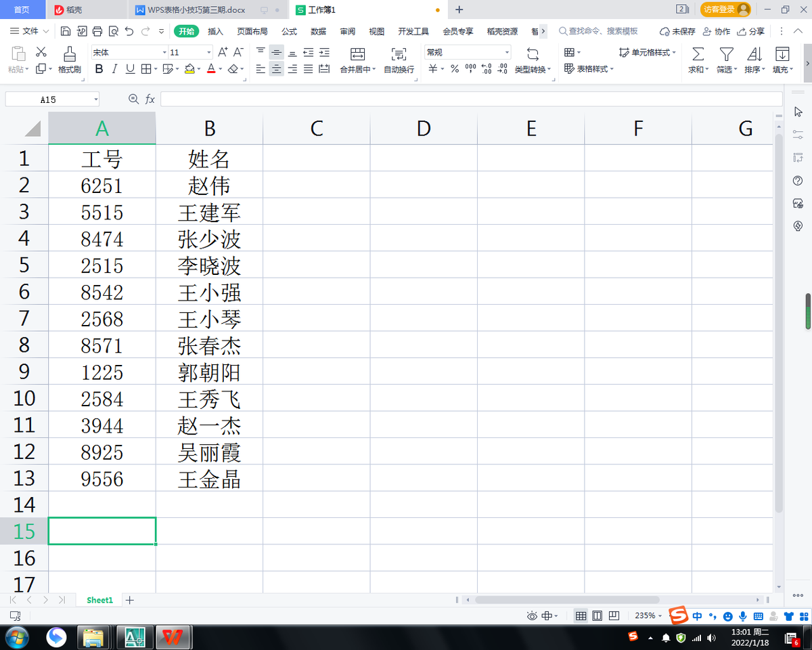The width and height of the screenshot is (812, 650).
Task: Open the selection pane arrow icon in sidebar
Action: 798,112
